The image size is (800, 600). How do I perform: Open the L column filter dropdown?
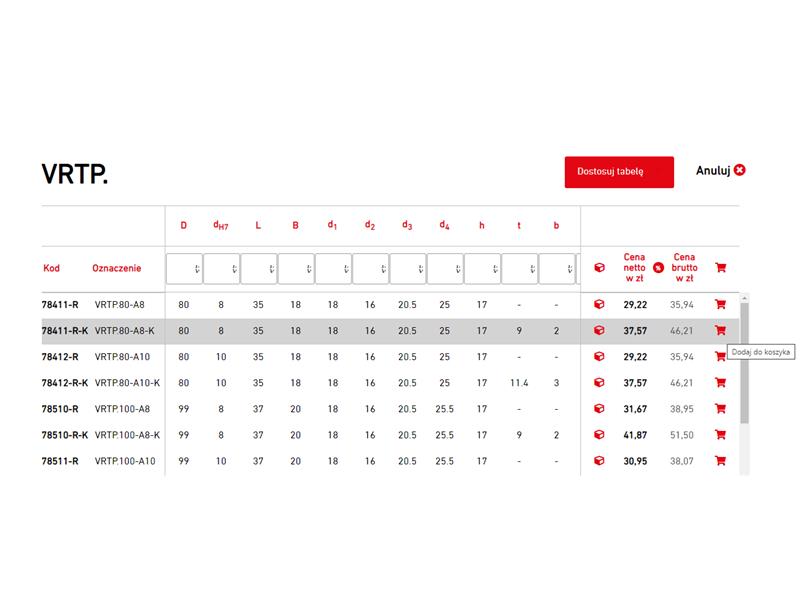(x=259, y=269)
